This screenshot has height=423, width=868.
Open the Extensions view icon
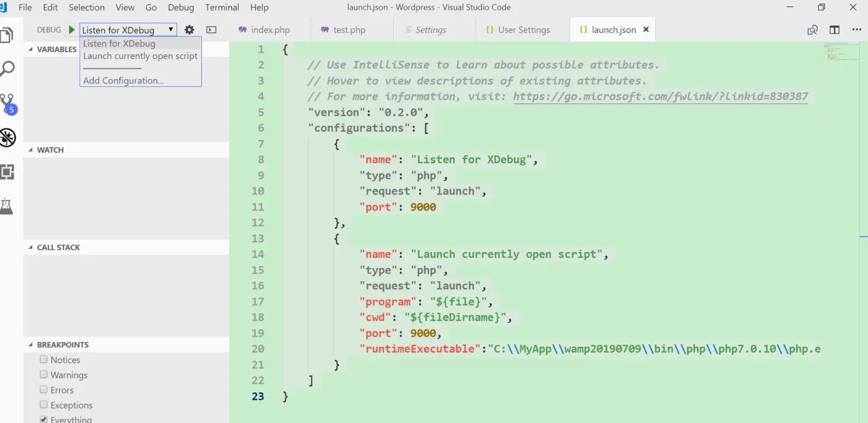pyautogui.click(x=8, y=172)
